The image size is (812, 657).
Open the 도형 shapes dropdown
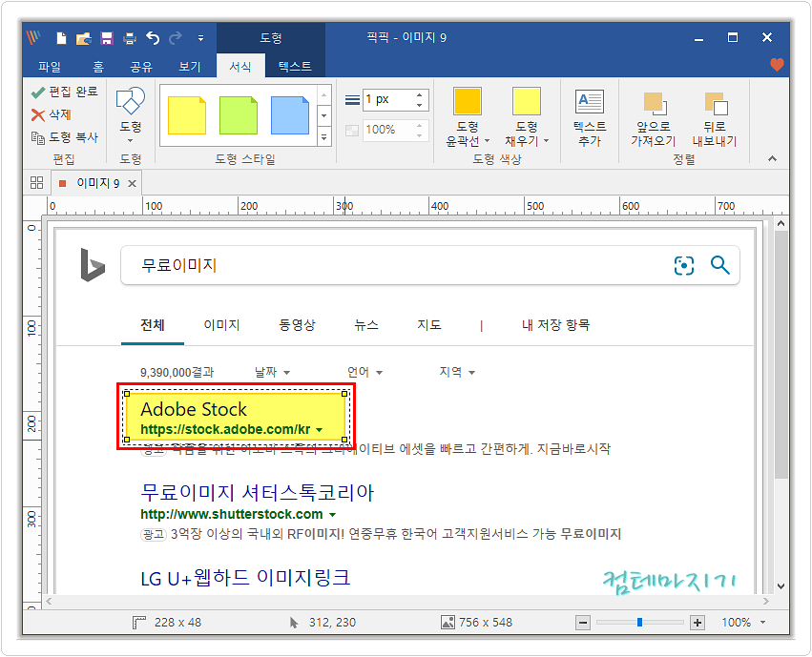131,116
